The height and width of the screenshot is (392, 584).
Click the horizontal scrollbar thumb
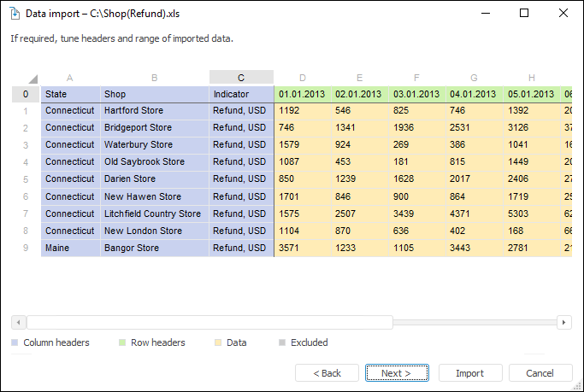click(209, 322)
